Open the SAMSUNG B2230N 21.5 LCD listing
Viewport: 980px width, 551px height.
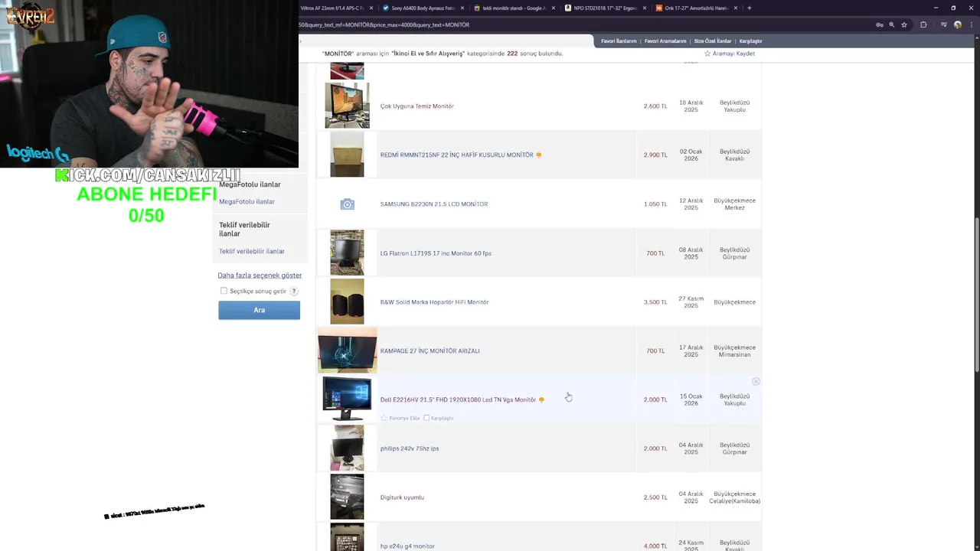(434, 204)
